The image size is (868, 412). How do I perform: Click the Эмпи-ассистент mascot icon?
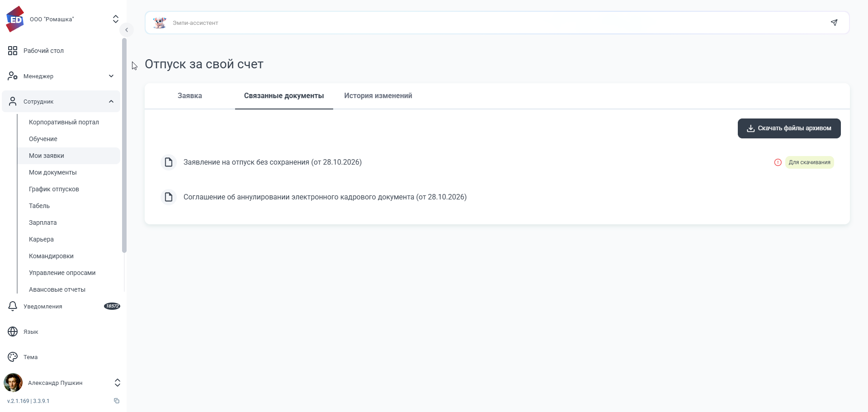160,23
